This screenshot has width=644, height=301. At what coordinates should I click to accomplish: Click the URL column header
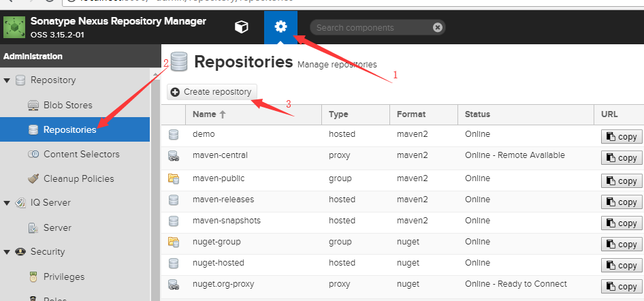(619, 114)
